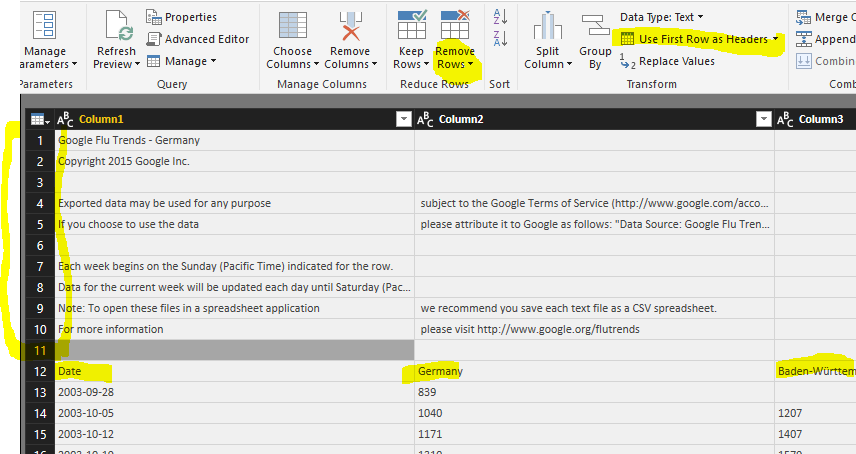Click the empty highlighted cell in row 11
Screen dimensions: 856x454
235,350
